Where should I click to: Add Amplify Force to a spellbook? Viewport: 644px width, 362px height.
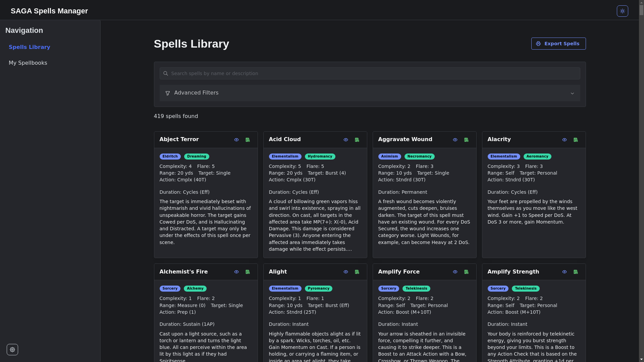point(466,272)
